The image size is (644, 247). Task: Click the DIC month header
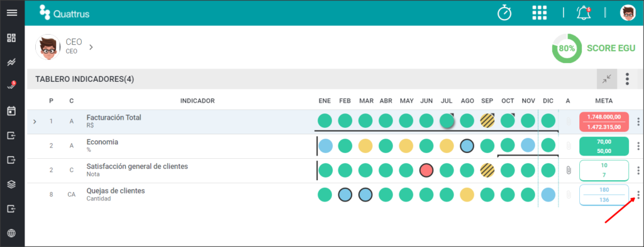coord(548,101)
